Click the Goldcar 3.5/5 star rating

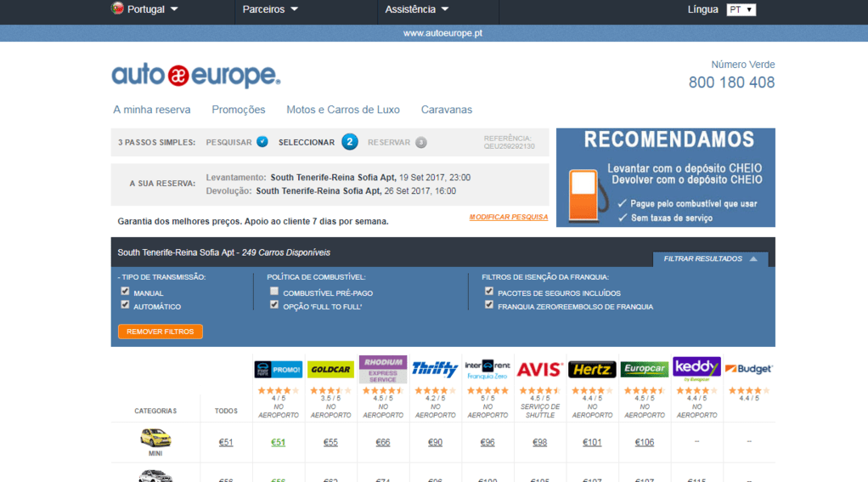tap(330, 390)
